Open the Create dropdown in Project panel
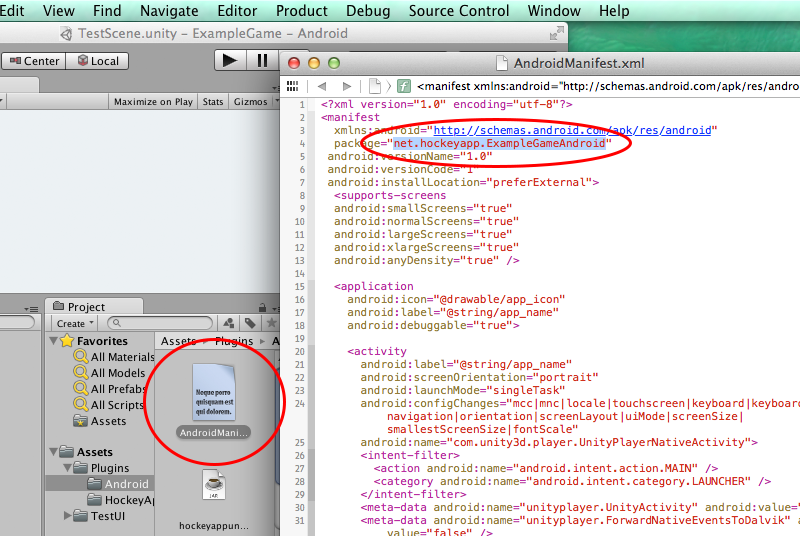The width and height of the screenshot is (800, 536). [75, 323]
